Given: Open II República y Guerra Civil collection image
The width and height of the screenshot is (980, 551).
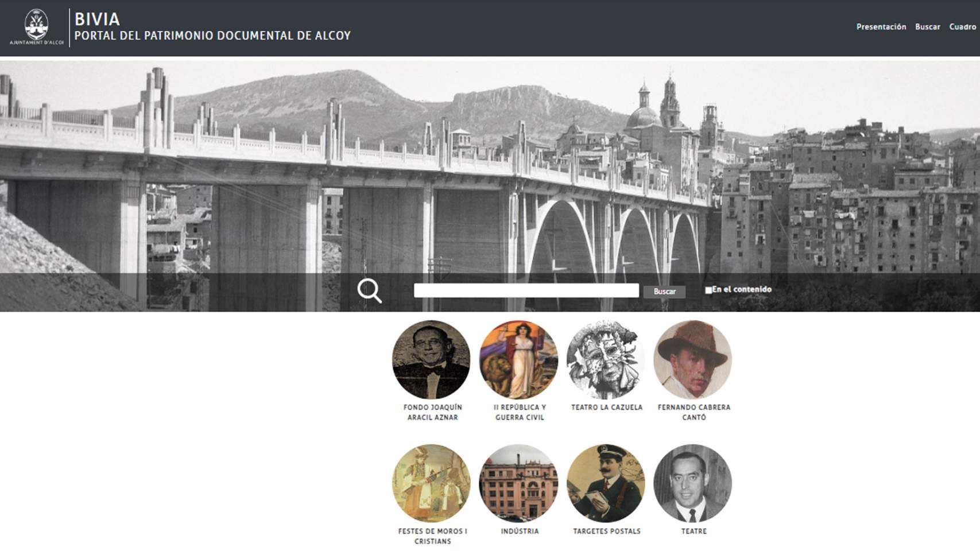Looking at the screenshot, I should [518, 360].
